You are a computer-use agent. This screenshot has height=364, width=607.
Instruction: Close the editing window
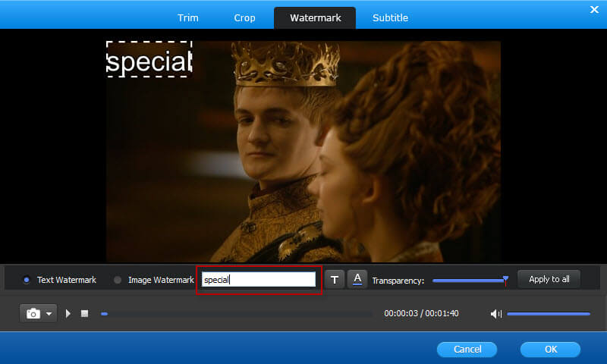(x=594, y=10)
